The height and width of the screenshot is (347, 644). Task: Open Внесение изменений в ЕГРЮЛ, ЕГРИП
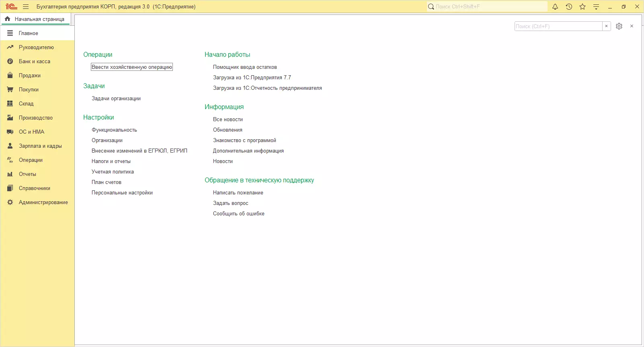tap(139, 151)
